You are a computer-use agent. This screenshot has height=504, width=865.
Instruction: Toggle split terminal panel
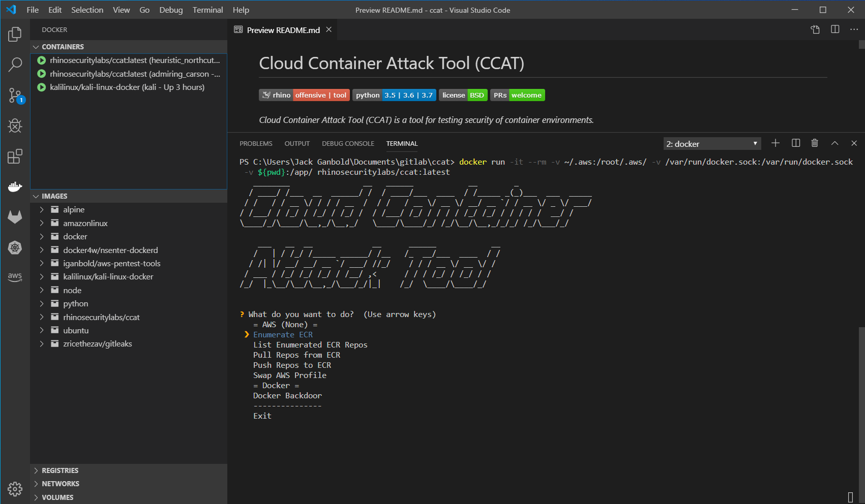tap(796, 143)
